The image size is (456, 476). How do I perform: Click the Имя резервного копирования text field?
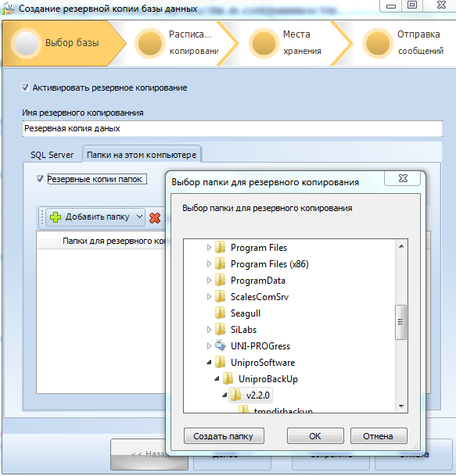232,129
